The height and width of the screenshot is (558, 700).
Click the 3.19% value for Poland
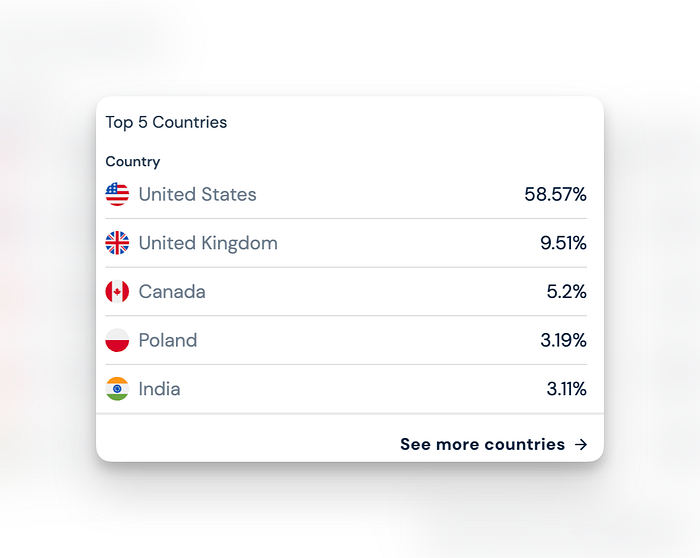click(x=563, y=340)
